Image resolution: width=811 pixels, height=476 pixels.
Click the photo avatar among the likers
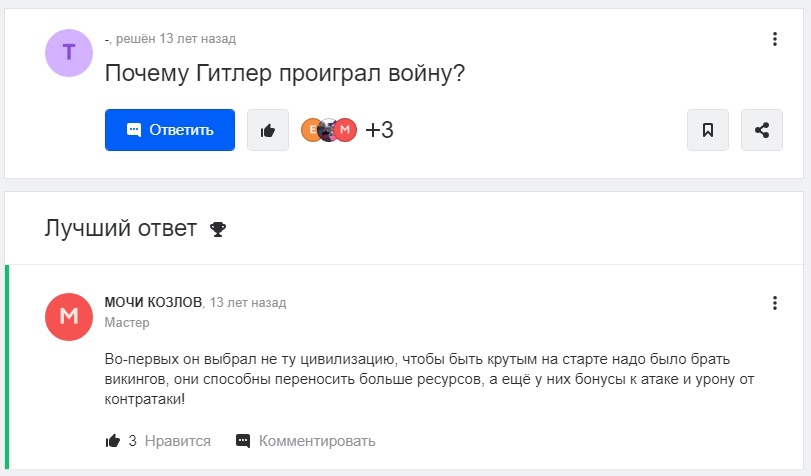[x=329, y=130]
